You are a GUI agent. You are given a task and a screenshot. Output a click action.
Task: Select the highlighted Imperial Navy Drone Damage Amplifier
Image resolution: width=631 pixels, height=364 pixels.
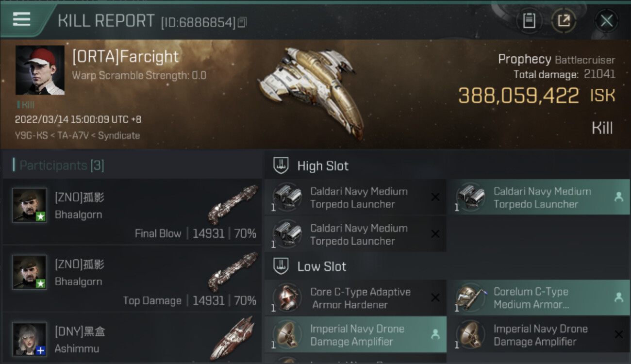(x=355, y=335)
